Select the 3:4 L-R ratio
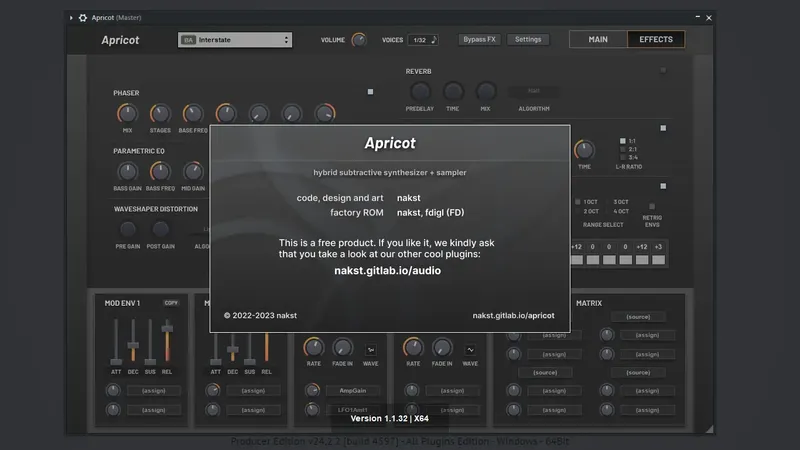800x450 pixels. (x=622, y=158)
